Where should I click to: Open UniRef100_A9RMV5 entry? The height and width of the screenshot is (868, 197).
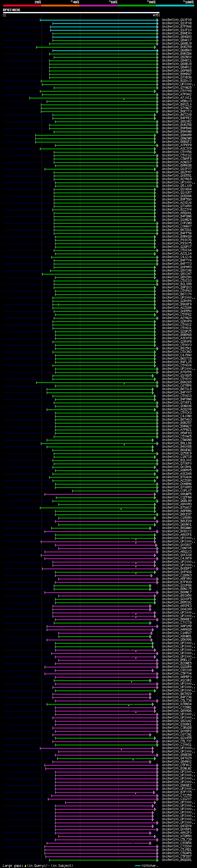pyautogui.click(x=177, y=470)
